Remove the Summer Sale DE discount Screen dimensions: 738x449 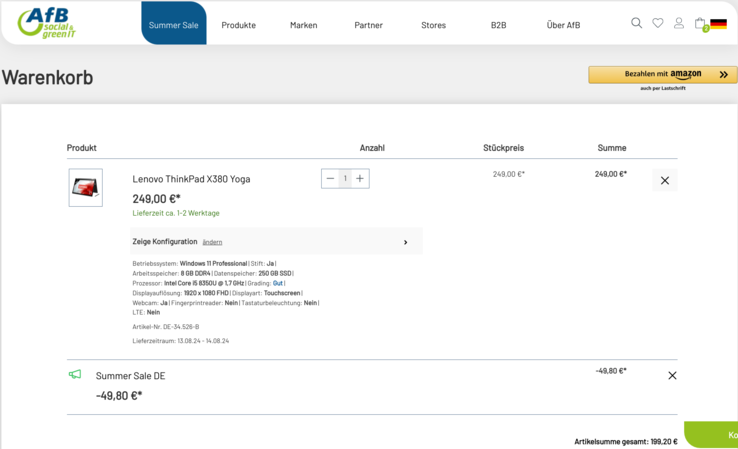[x=672, y=375]
